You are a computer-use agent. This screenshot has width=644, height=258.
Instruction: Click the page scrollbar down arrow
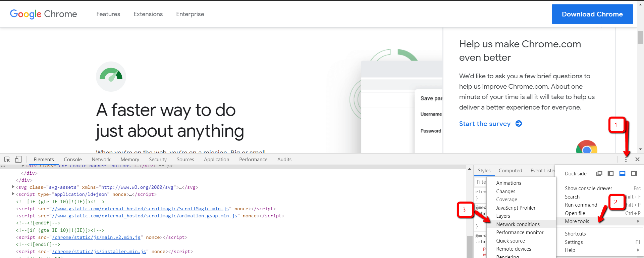640,149
